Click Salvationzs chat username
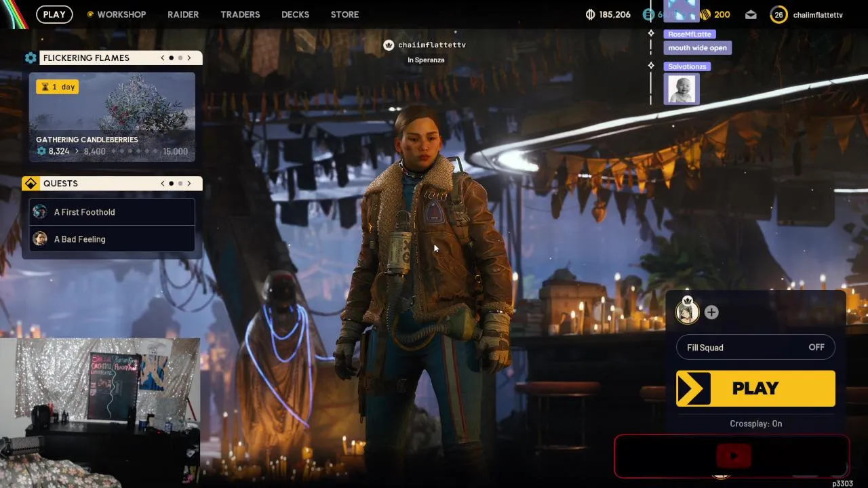868x488 pixels. pyautogui.click(x=687, y=66)
